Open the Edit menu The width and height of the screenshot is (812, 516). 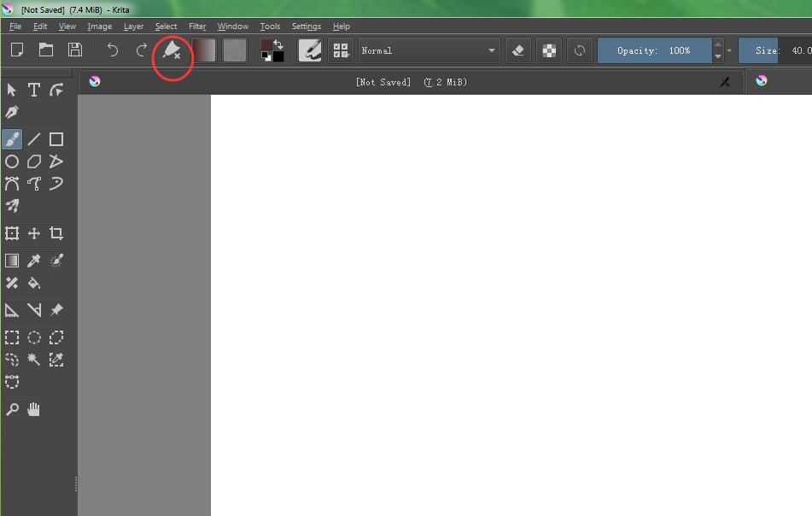tap(40, 26)
